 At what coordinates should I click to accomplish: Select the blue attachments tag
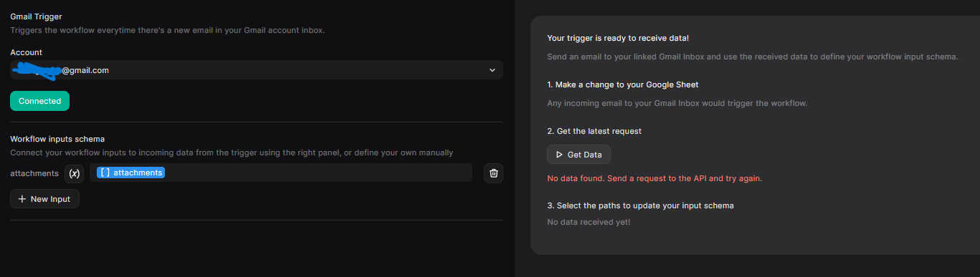(130, 172)
